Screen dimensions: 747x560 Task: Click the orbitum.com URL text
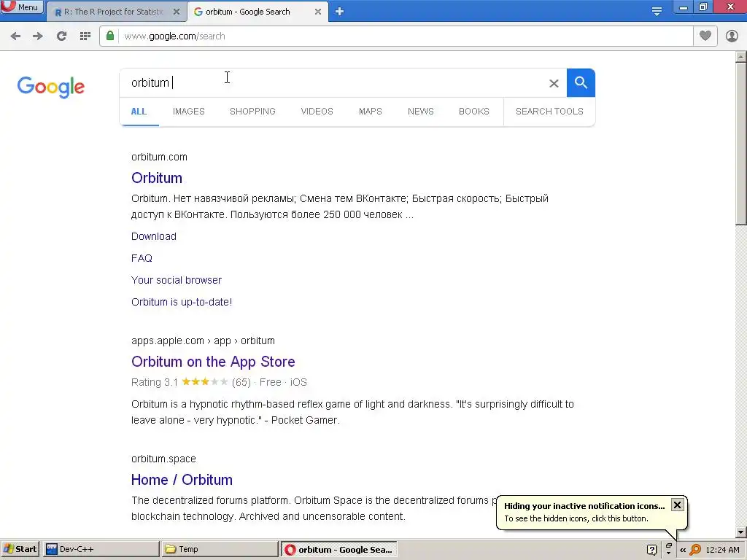coord(159,157)
